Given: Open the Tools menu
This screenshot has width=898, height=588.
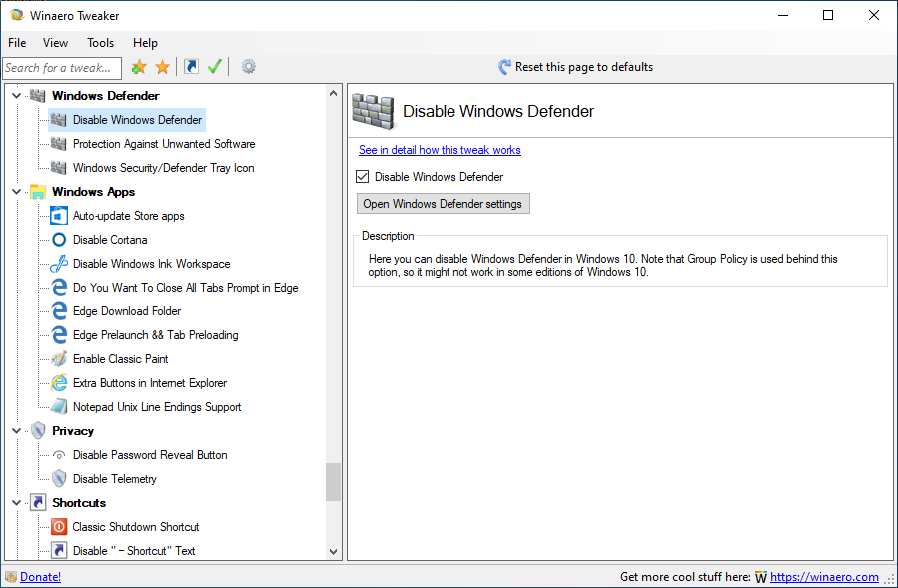Looking at the screenshot, I should point(100,43).
